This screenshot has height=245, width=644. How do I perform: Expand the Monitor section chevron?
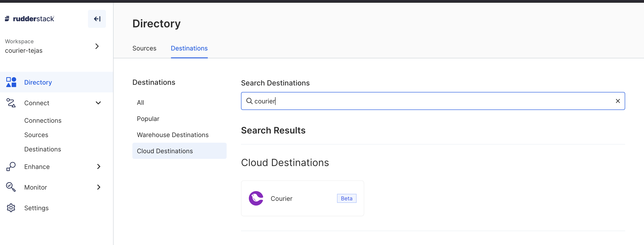tap(99, 187)
